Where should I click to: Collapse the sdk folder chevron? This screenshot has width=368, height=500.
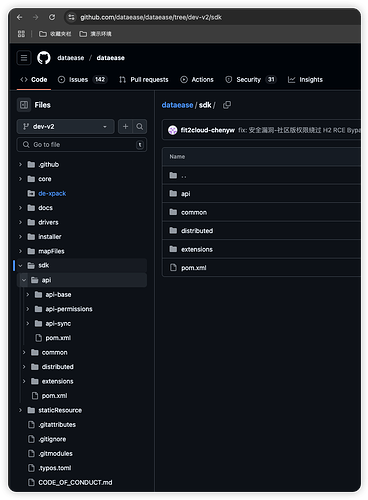(20, 266)
